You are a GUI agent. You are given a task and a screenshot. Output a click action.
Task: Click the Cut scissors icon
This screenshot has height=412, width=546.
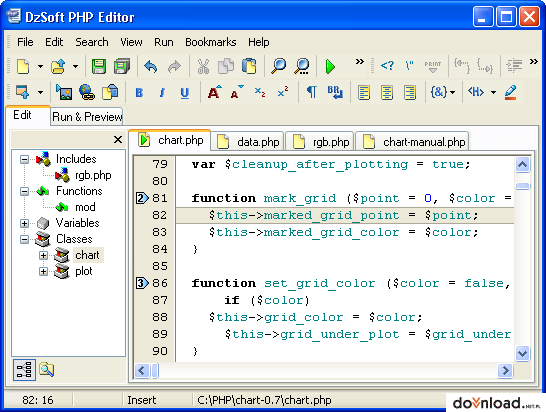[x=203, y=66]
